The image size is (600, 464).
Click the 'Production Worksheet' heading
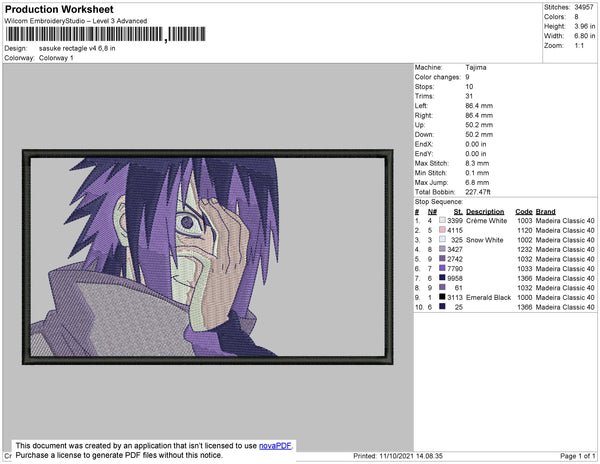tap(59, 10)
